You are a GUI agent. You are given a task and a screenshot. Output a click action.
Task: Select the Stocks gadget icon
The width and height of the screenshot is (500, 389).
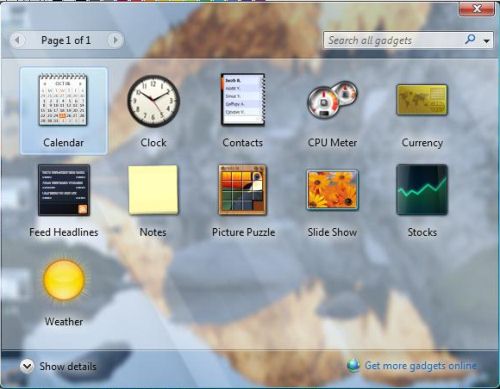(422, 190)
